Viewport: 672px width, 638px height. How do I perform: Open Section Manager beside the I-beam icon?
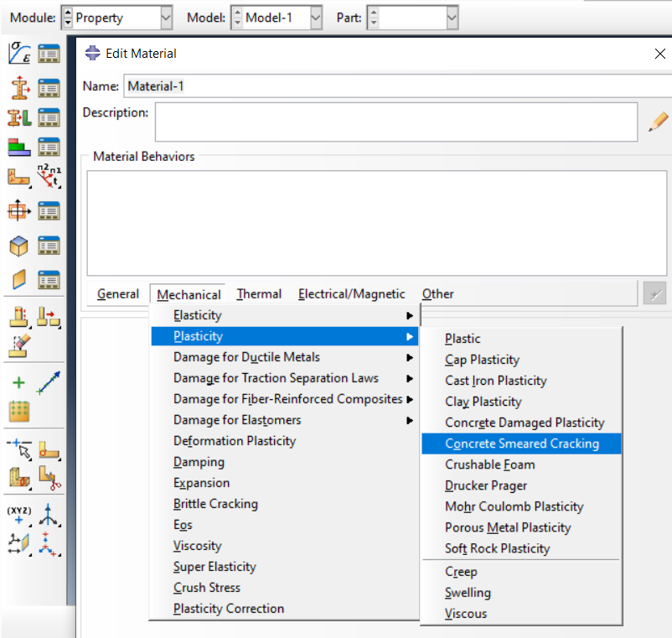(x=49, y=88)
